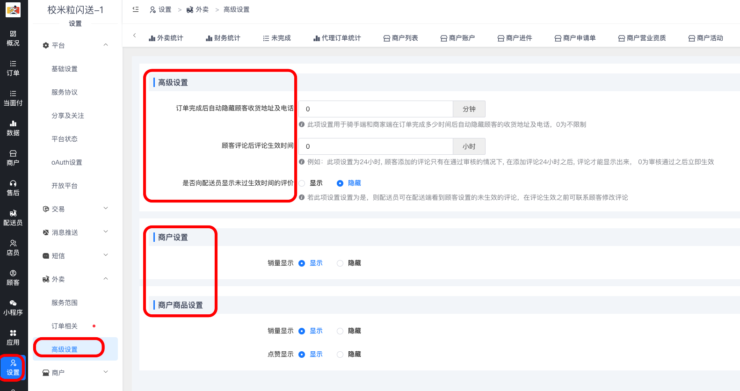Focus the 顾客评论后评论生效时间 hours input
This screenshot has height=391, width=740.
point(376,146)
